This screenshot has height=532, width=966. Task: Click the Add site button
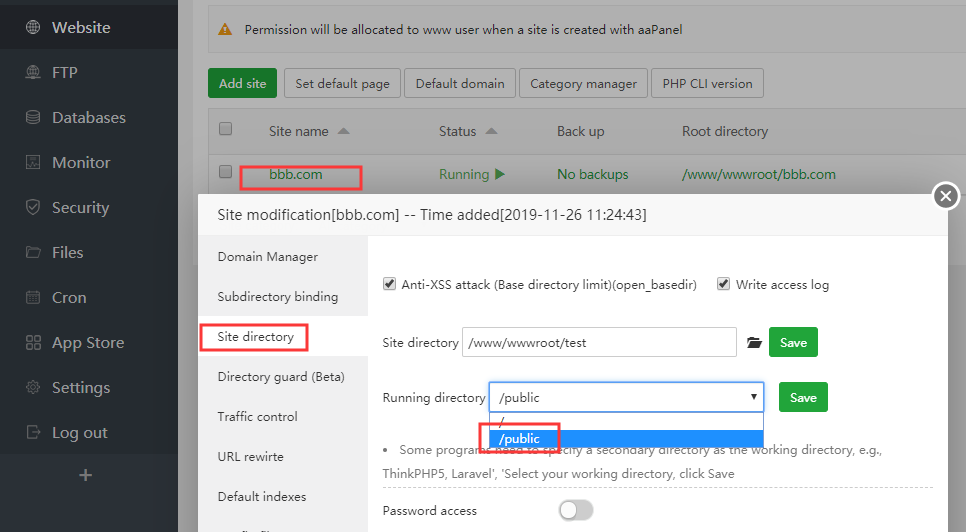click(242, 84)
